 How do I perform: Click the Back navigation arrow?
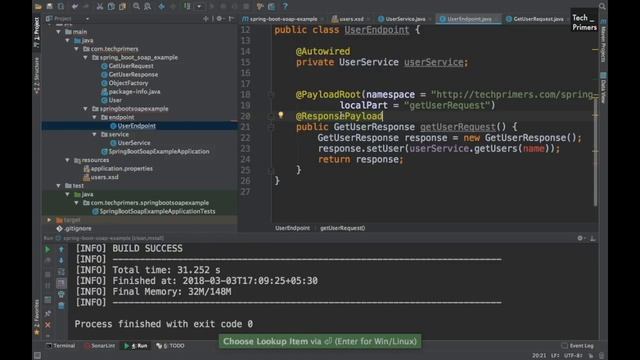click(x=162, y=7)
